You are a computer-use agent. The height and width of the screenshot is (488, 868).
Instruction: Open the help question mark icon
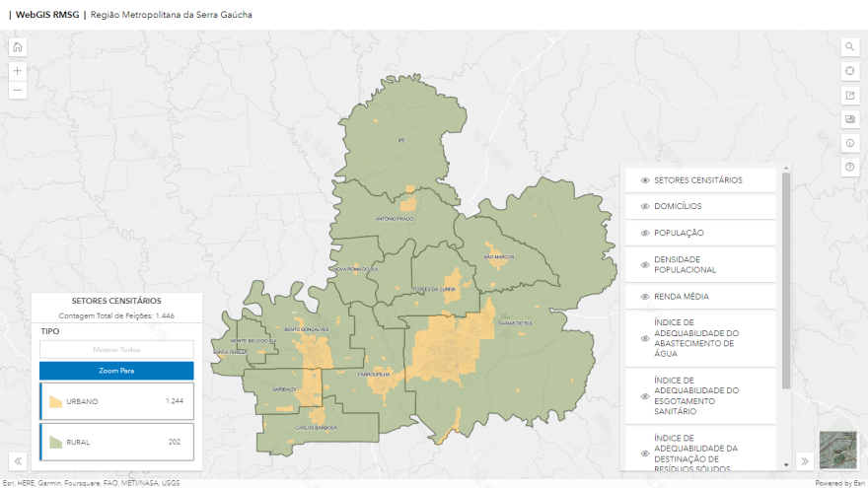click(x=850, y=168)
